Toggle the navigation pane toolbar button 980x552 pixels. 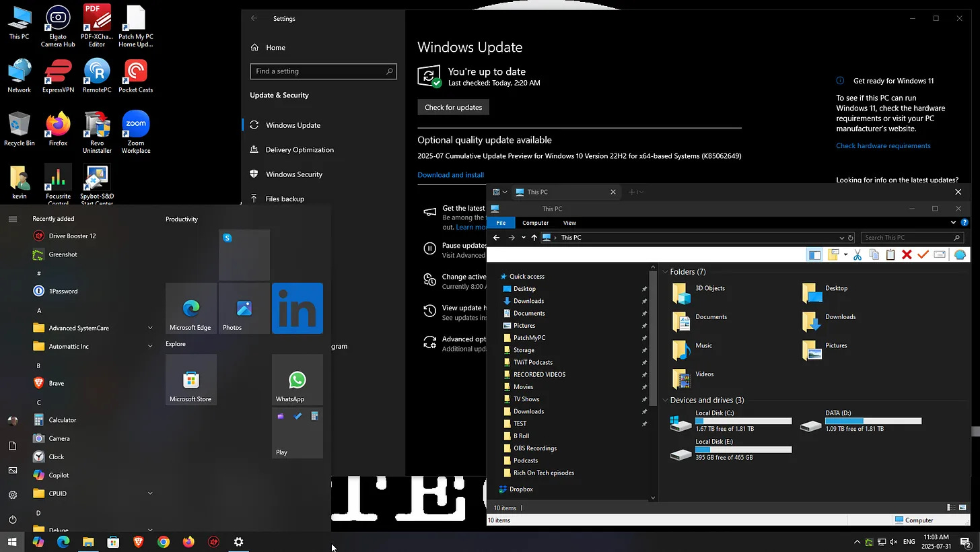coord(814,254)
